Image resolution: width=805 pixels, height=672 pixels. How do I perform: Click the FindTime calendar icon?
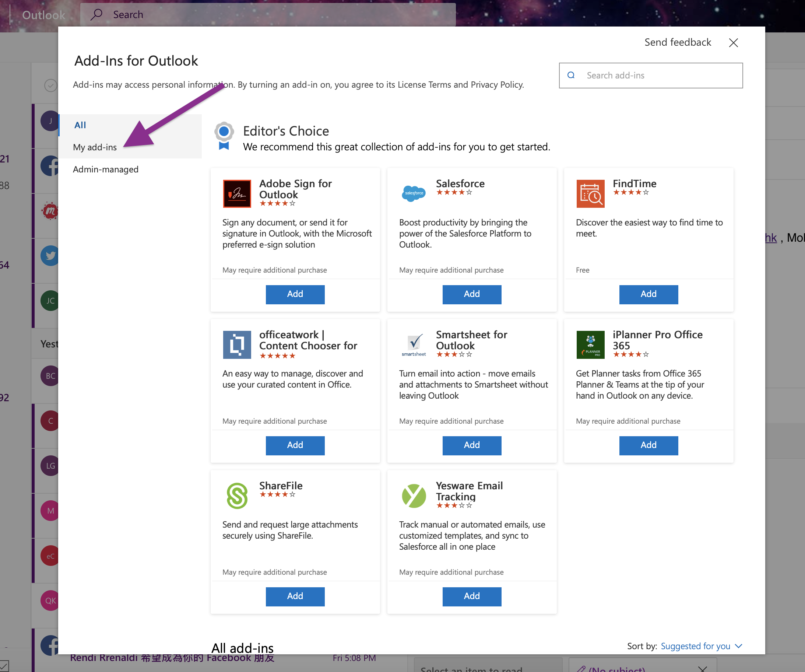(590, 194)
